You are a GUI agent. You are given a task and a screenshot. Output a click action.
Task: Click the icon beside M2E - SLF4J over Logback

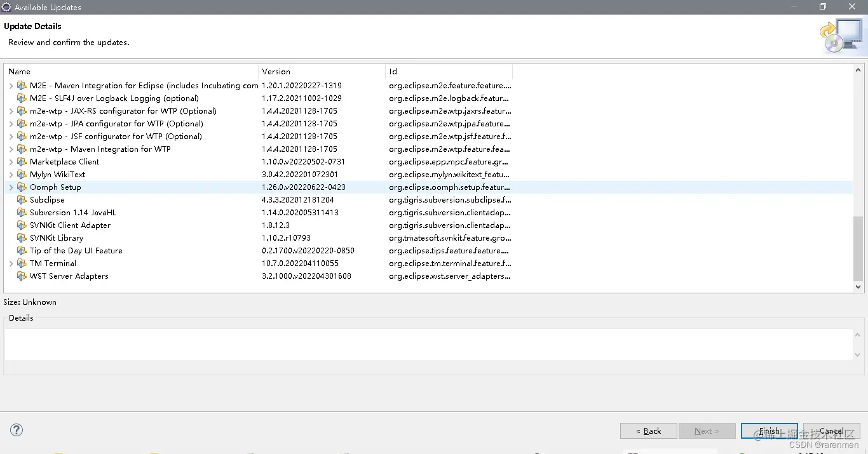tap(22, 98)
